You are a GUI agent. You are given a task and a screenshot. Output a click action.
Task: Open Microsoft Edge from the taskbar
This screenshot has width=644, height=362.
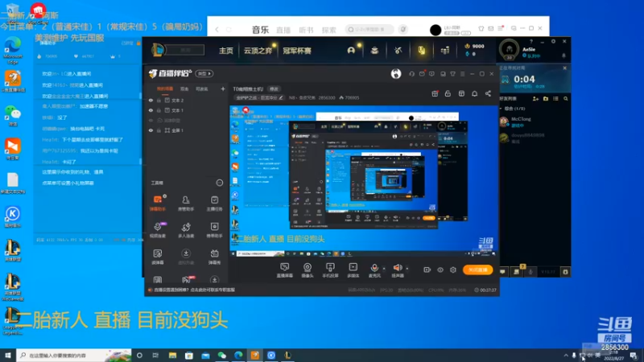(238, 356)
